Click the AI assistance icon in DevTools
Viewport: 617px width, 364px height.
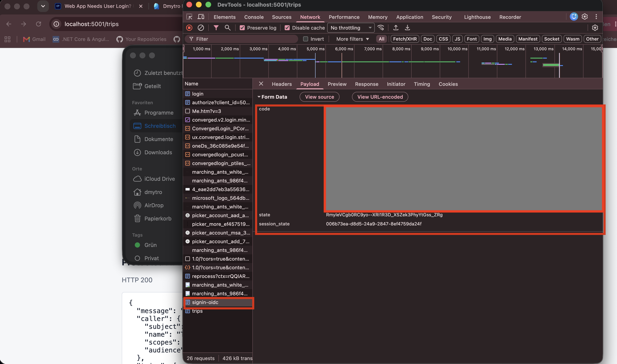(x=574, y=16)
